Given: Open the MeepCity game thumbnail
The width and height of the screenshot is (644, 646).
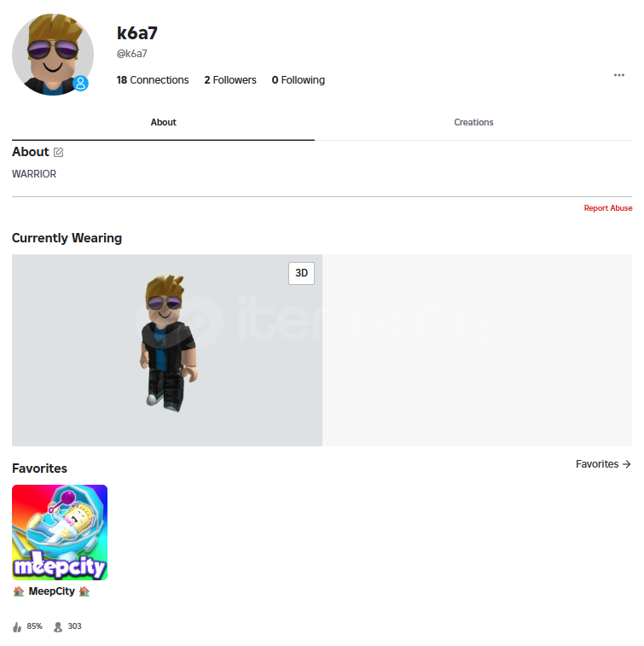Looking at the screenshot, I should click(x=60, y=533).
